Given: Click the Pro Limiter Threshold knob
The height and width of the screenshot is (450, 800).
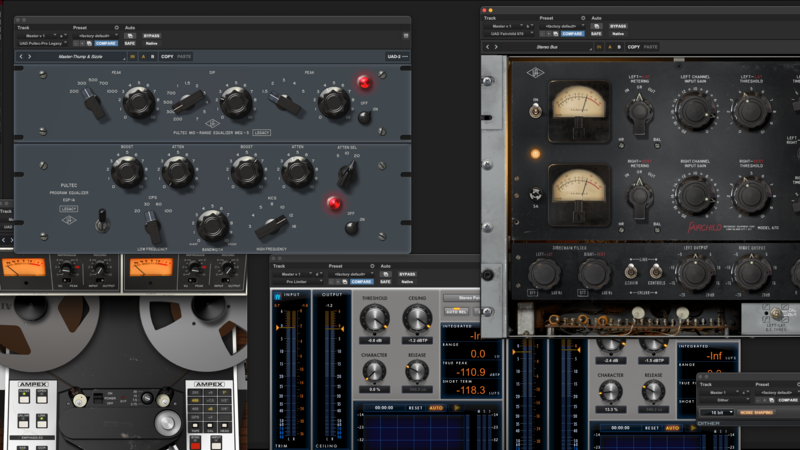Looking at the screenshot, I should pos(376,319).
